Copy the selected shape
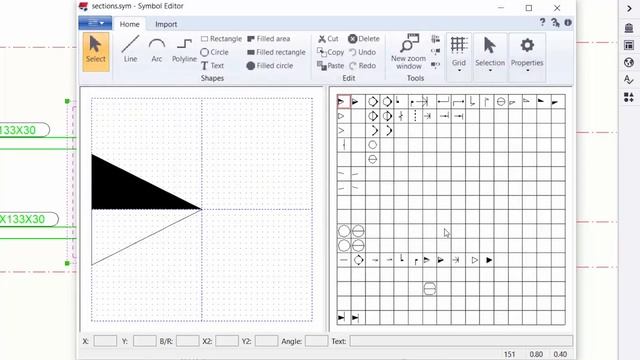The width and height of the screenshot is (640, 360). (x=331, y=52)
